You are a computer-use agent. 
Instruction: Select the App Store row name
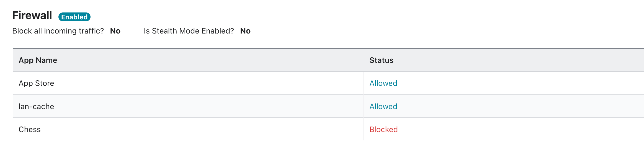tap(36, 83)
